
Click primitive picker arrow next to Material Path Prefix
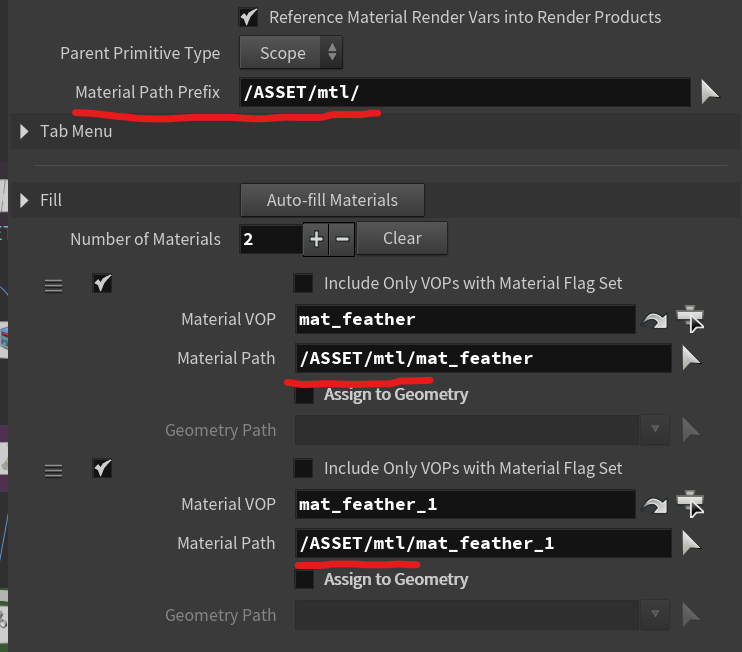(709, 93)
